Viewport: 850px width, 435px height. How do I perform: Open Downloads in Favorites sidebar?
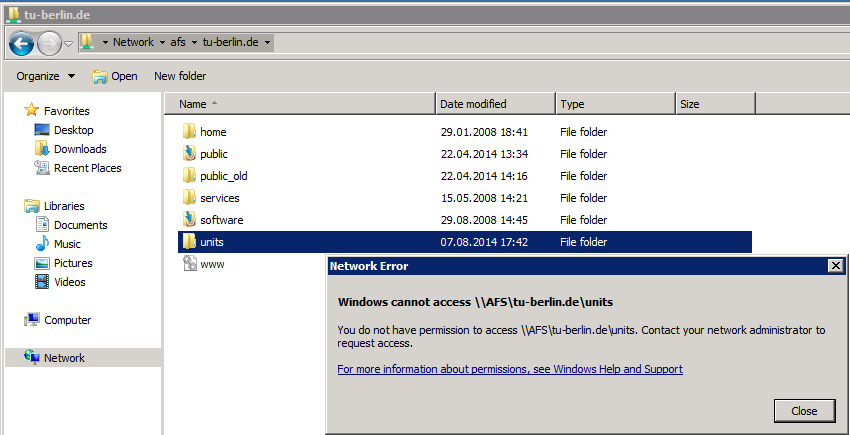tap(80, 149)
